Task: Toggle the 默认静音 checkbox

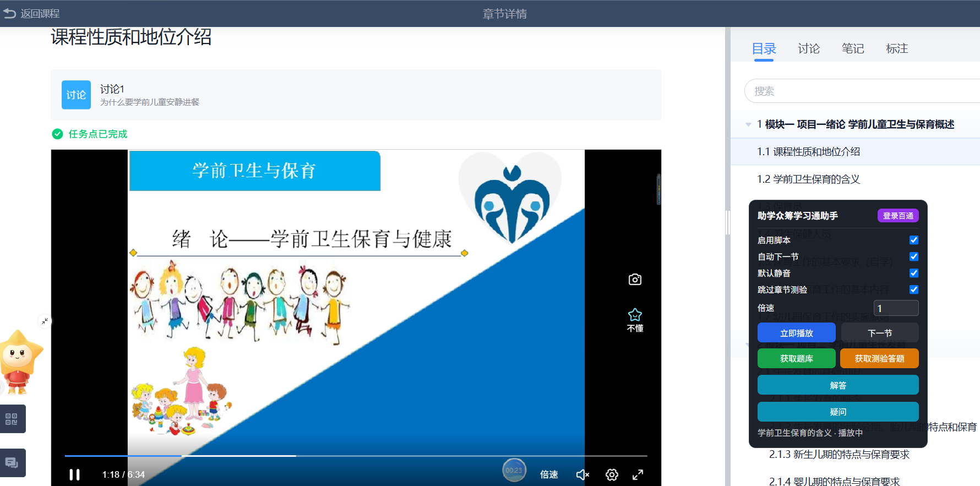Action: [x=914, y=273]
